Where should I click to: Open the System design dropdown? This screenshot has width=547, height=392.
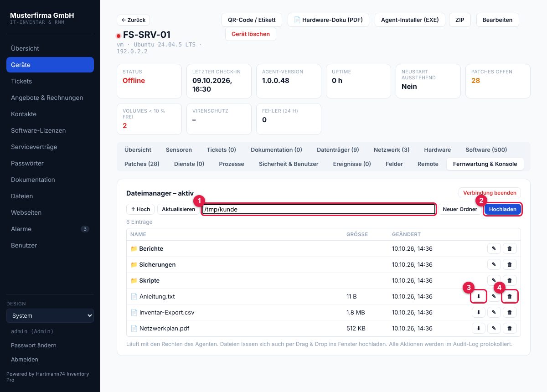pyautogui.click(x=50, y=315)
